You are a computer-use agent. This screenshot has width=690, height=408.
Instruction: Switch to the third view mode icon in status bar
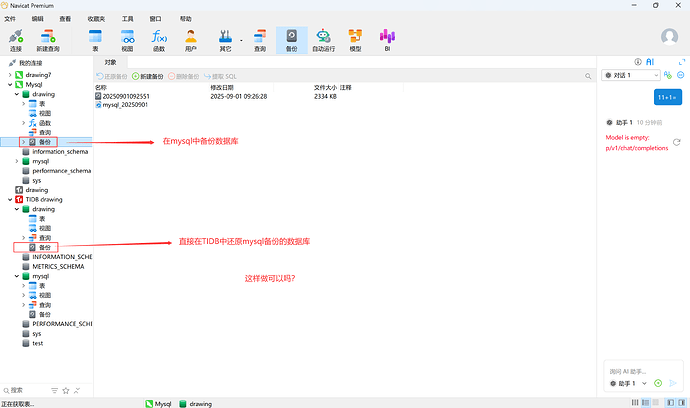[x=656, y=402]
